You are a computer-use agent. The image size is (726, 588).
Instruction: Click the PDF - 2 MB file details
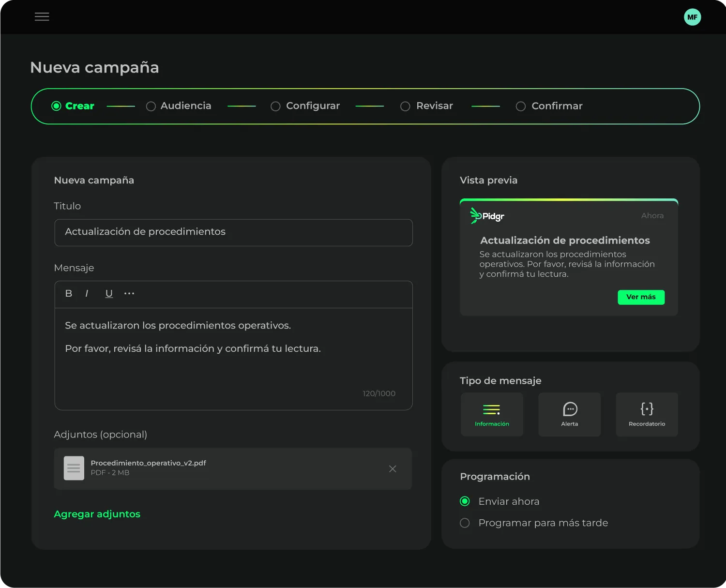pyautogui.click(x=110, y=473)
